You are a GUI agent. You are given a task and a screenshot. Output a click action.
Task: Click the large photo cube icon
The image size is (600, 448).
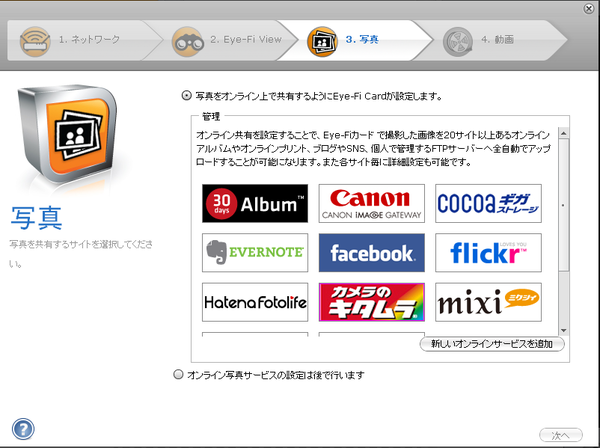click(x=67, y=134)
